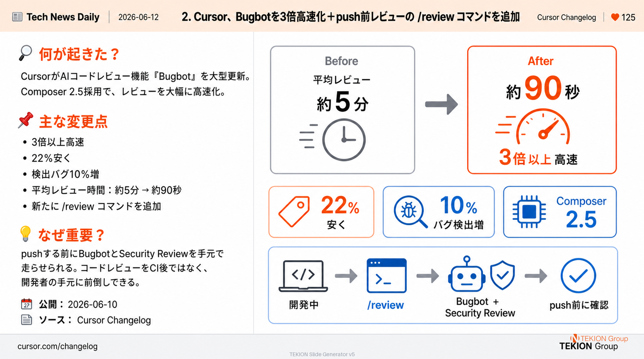Click the ソース Cursor Changelog text
The width and height of the screenshot is (644, 359).
point(95,320)
